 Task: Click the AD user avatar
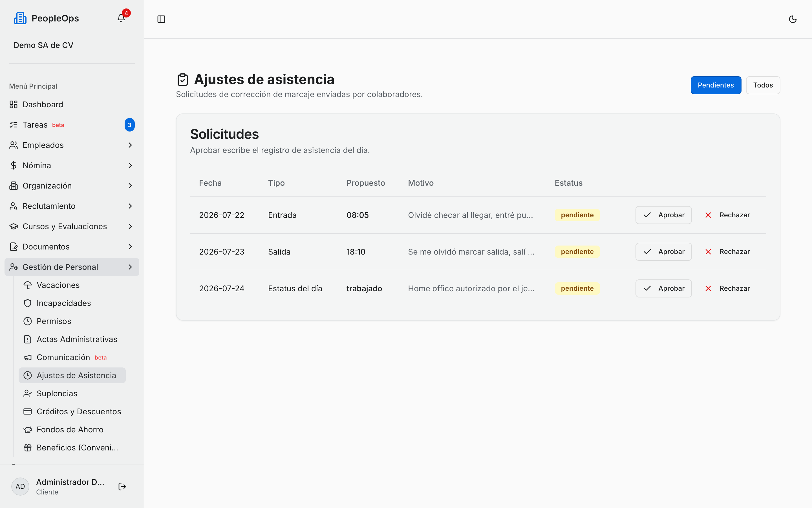pos(20,487)
